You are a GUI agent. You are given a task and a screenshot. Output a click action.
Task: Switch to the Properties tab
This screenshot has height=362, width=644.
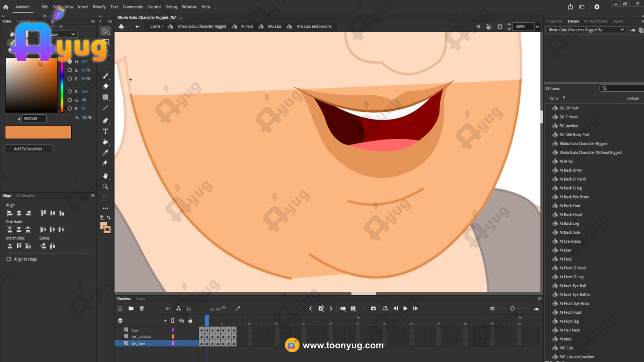(554, 21)
